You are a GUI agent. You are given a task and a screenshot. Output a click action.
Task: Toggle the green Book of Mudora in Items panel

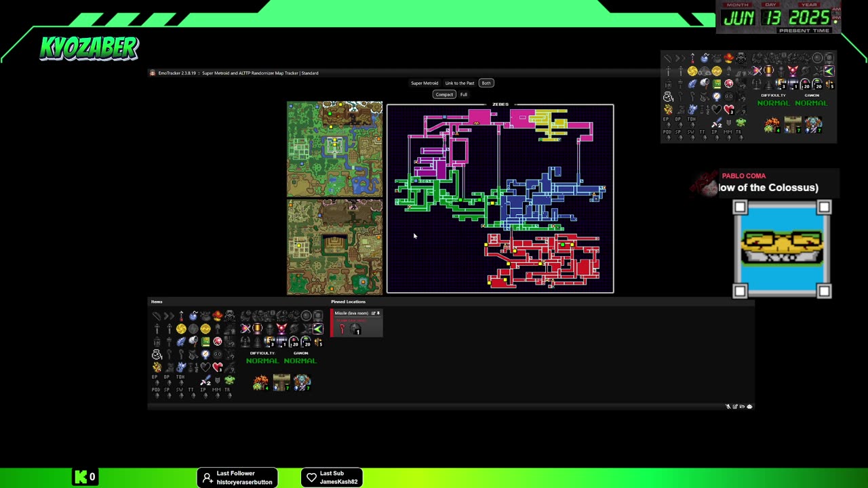pos(205,342)
